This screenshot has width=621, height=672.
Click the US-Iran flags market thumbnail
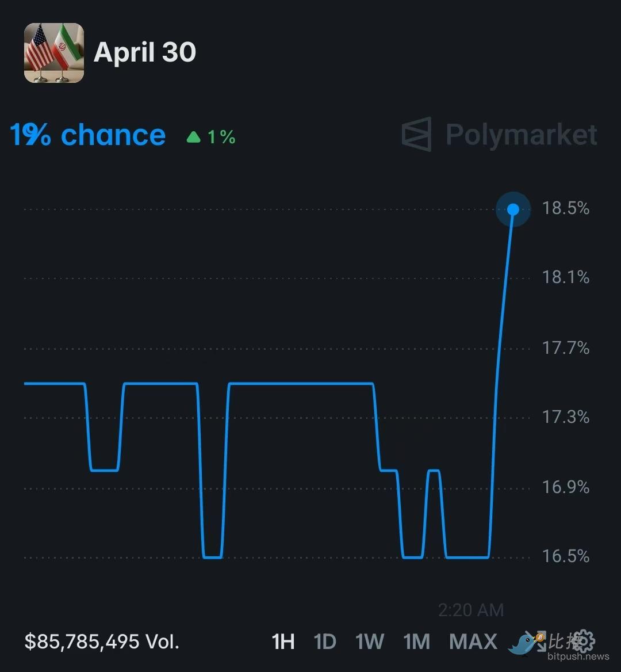pos(54,53)
